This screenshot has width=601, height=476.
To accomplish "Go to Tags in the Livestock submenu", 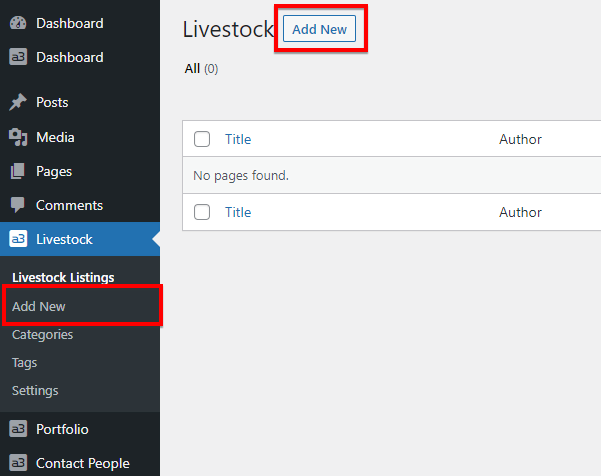I will point(24,363).
